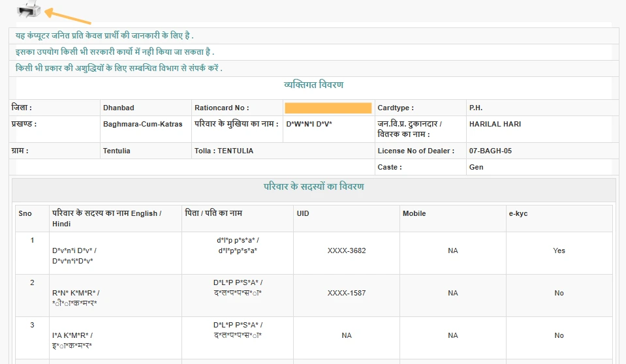Click the ग्राम label

click(x=20, y=151)
